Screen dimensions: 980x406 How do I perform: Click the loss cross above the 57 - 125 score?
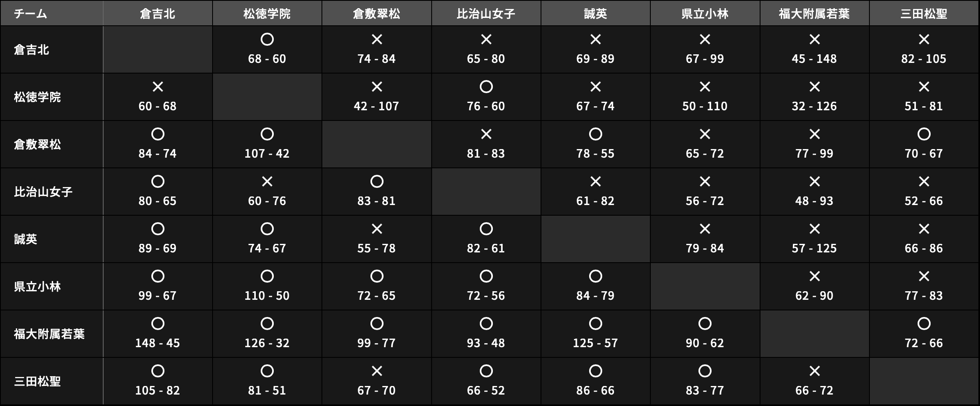pos(814,229)
